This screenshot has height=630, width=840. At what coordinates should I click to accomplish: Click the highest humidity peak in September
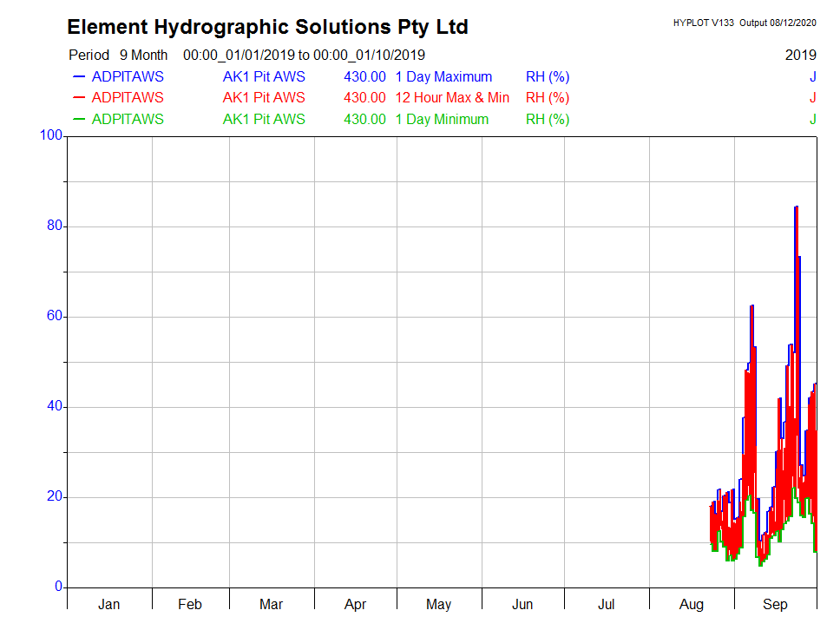coord(796,207)
